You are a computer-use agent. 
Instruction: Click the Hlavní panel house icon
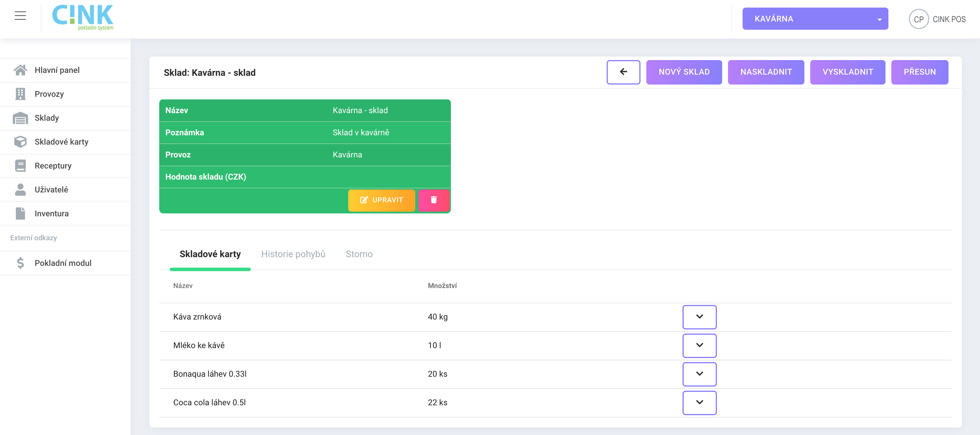point(20,70)
